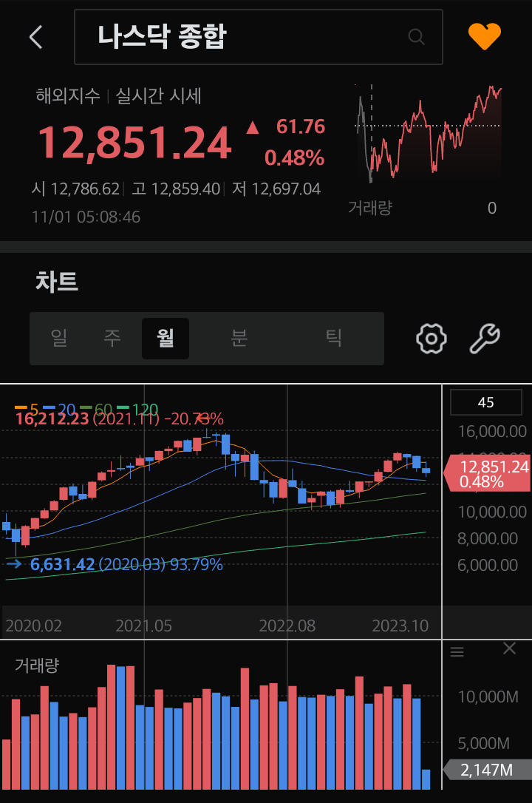532x803 pixels.
Task: Tap the moving average legend 5 20 60 120
Action: click(x=86, y=409)
